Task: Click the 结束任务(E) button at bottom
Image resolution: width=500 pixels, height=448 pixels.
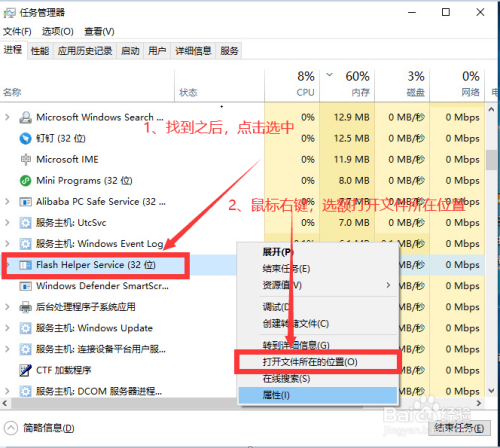Action: [459, 428]
